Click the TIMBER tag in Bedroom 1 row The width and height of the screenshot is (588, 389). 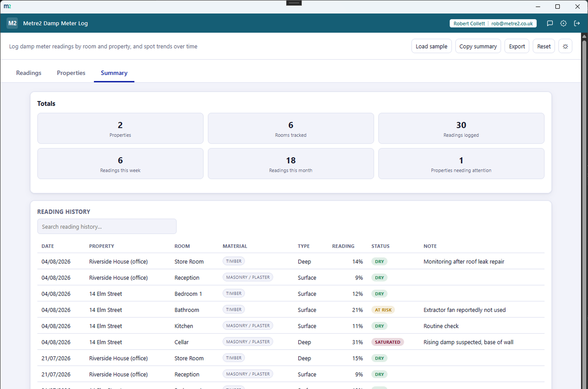pyautogui.click(x=234, y=293)
